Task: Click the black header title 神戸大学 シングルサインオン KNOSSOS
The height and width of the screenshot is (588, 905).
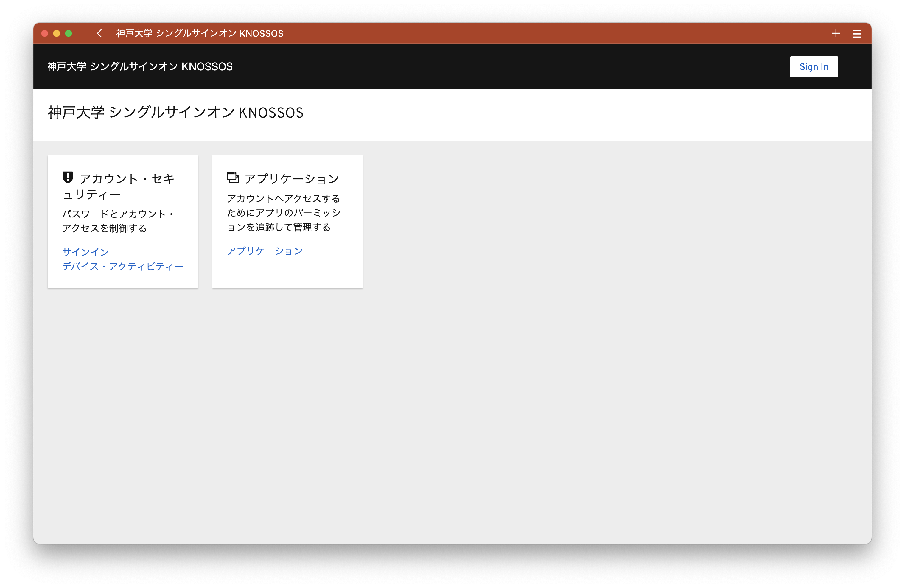Action: tap(140, 66)
